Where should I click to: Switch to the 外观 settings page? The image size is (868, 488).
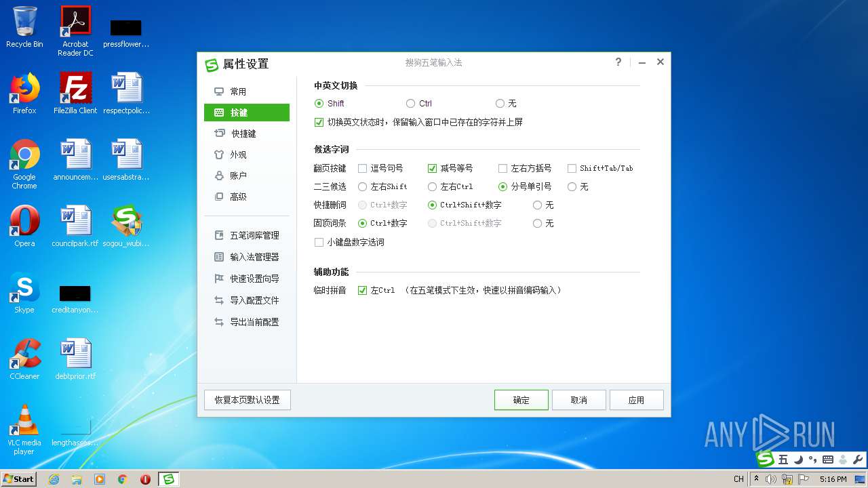247,155
